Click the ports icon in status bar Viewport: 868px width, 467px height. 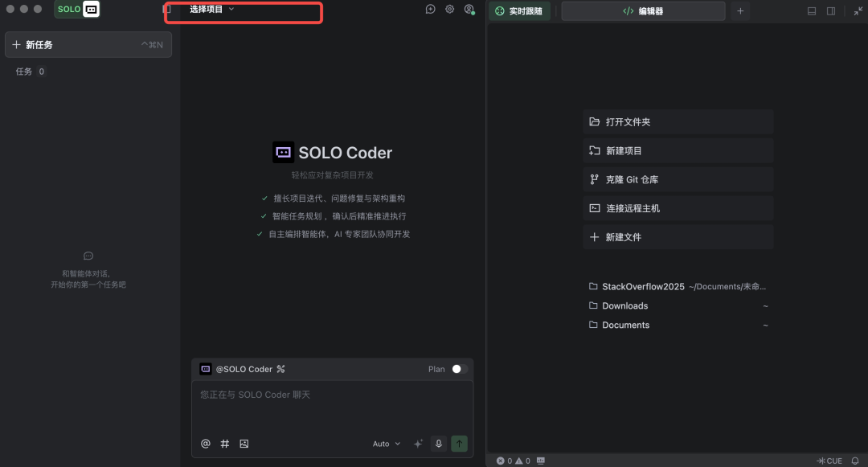click(541, 461)
